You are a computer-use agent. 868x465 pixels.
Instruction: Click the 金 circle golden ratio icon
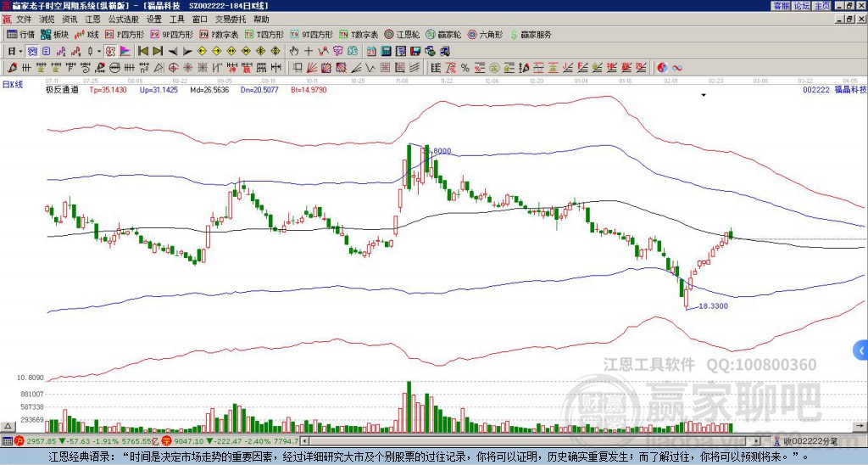click(493, 68)
